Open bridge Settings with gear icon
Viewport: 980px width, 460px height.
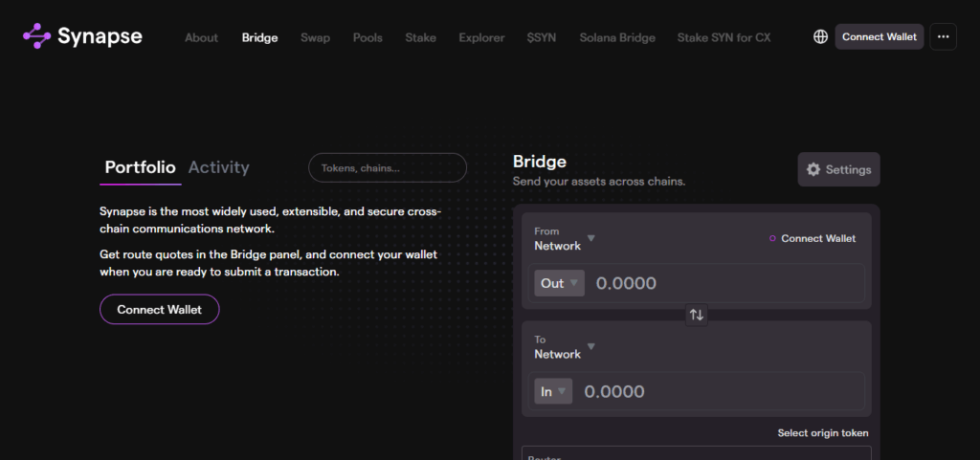838,169
